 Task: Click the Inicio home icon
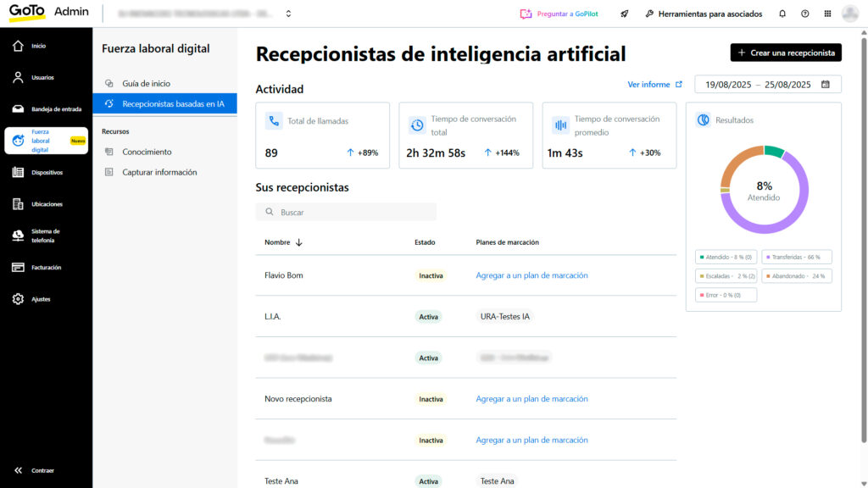pos(19,46)
